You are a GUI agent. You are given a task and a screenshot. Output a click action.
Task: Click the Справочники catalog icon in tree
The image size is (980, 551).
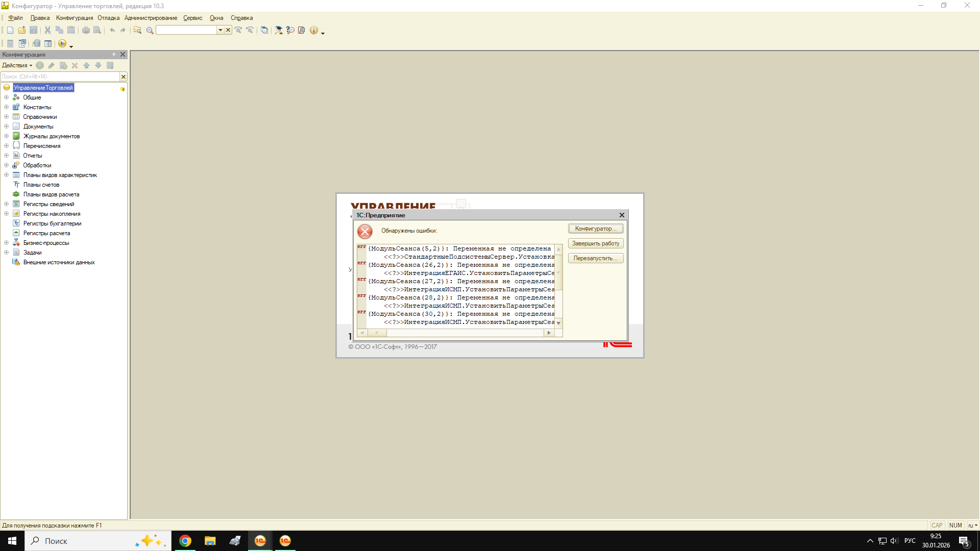click(x=16, y=117)
